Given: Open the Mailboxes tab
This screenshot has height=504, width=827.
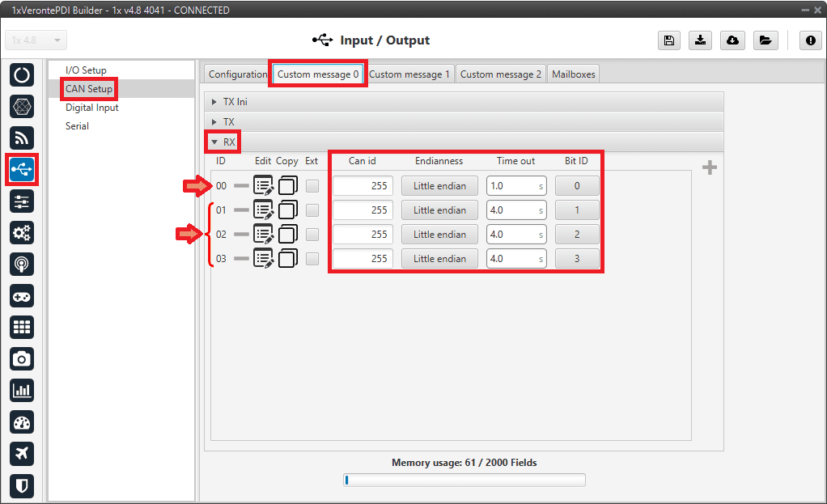Looking at the screenshot, I should [x=573, y=74].
